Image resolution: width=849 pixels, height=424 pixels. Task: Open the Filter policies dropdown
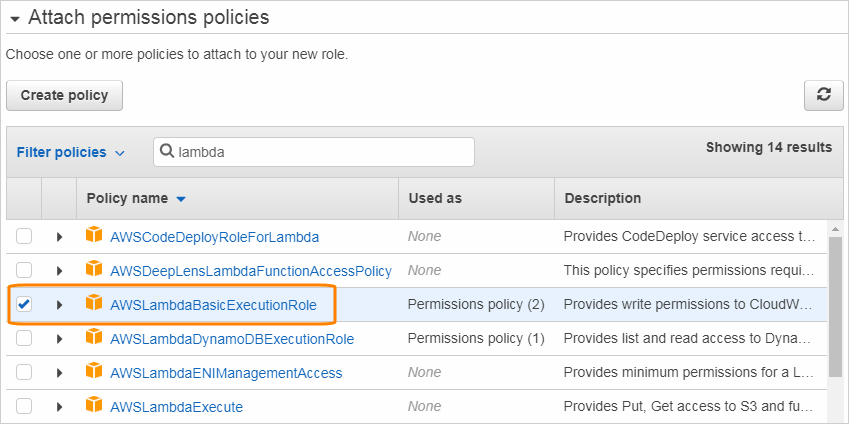[71, 152]
